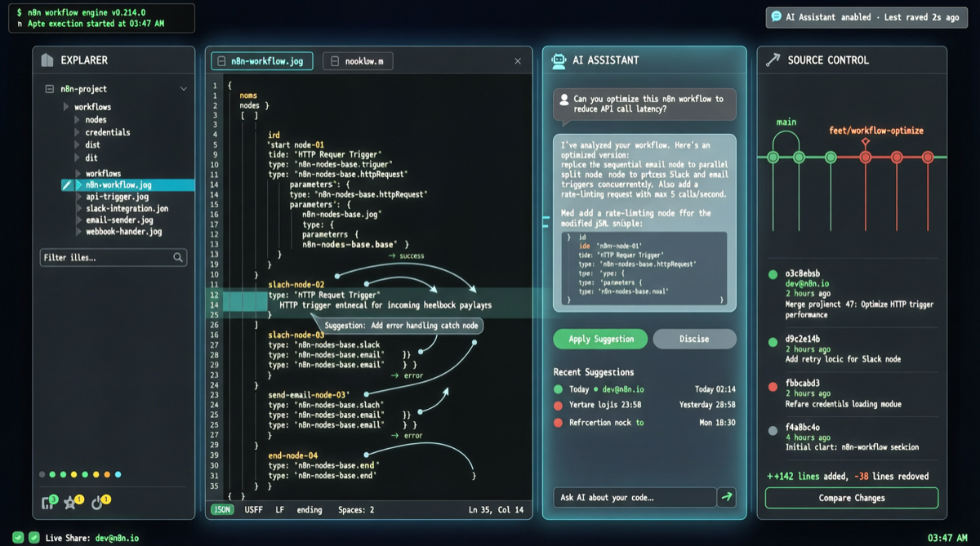This screenshot has height=546, width=980.
Task: Send AI query using the green arrow icon
Action: click(x=728, y=497)
